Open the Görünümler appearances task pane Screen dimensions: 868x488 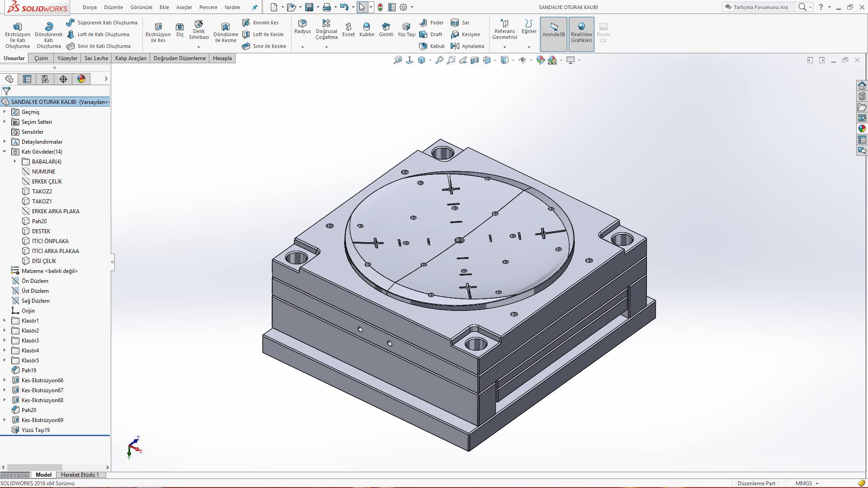[x=862, y=129]
